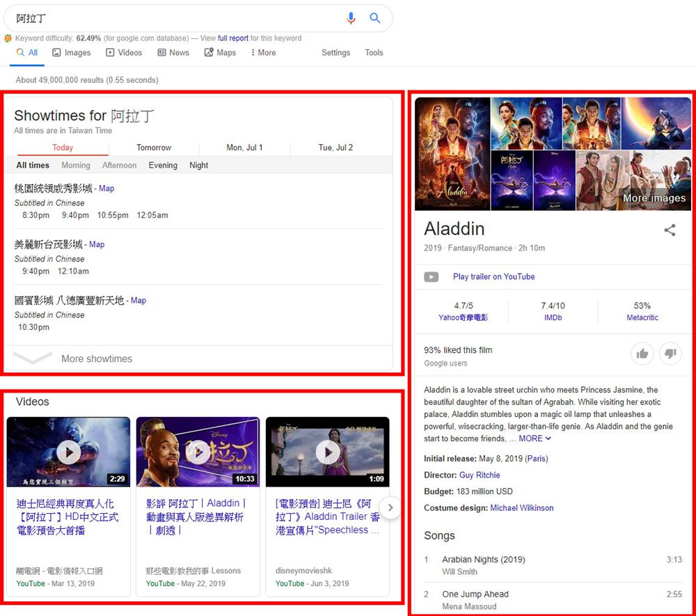
Task: Click the magic carpet moonlit image
Action: [656, 123]
